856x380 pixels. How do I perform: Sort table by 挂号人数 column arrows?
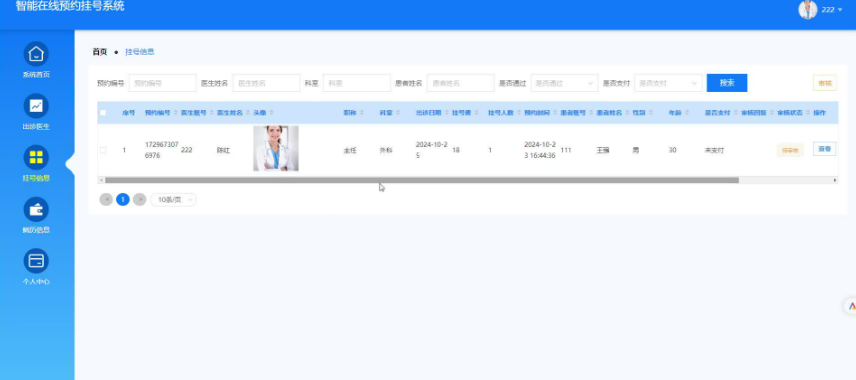[519, 113]
